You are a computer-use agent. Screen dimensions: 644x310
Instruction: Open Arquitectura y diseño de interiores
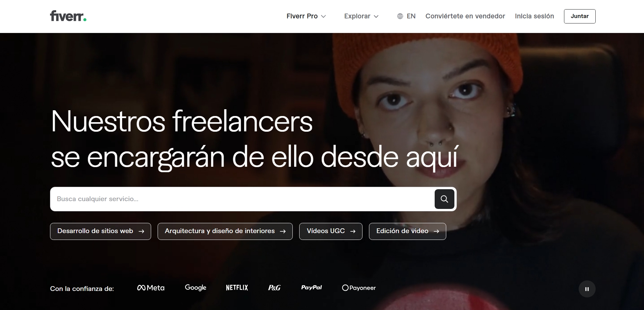click(225, 231)
